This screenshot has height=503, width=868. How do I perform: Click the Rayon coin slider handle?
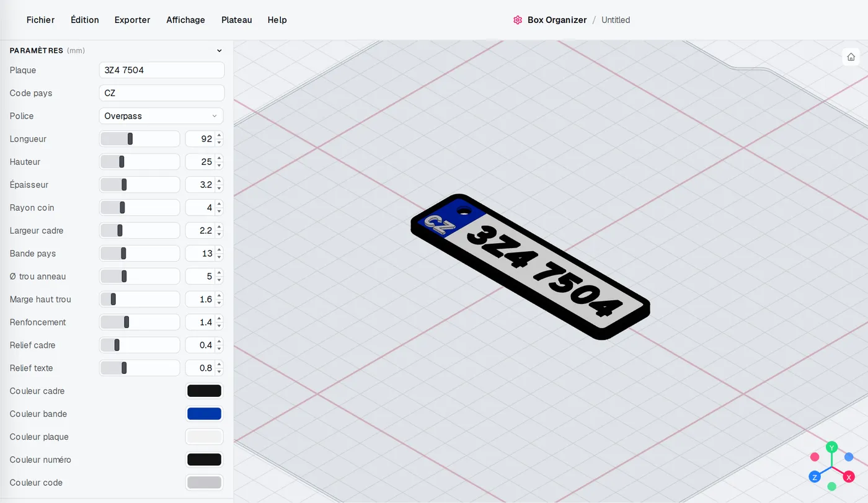tap(122, 208)
